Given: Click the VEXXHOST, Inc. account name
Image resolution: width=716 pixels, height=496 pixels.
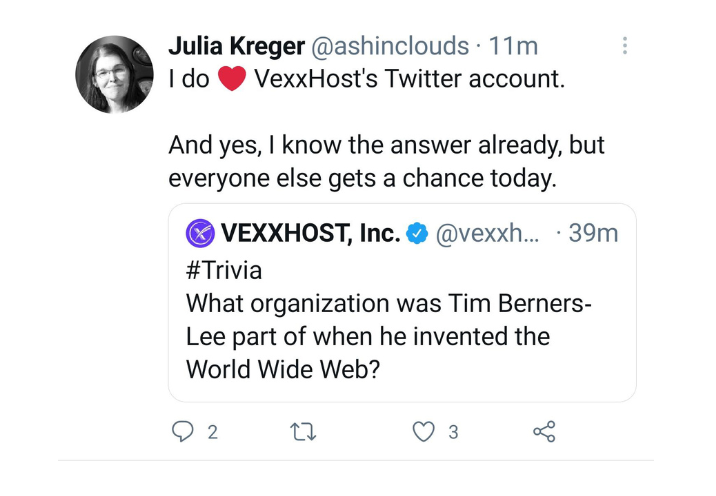Looking at the screenshot, I should pyautogui.click(x=310, y=234).
